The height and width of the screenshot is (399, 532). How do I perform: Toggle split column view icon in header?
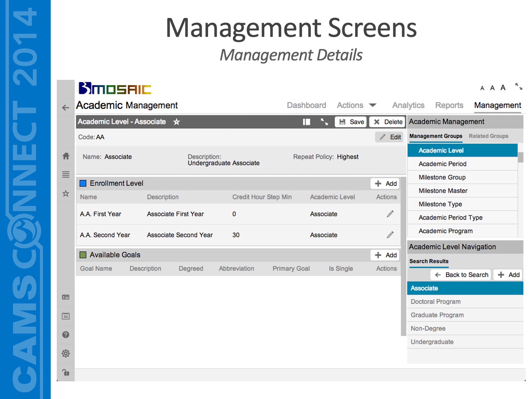[x=306, y=122]
